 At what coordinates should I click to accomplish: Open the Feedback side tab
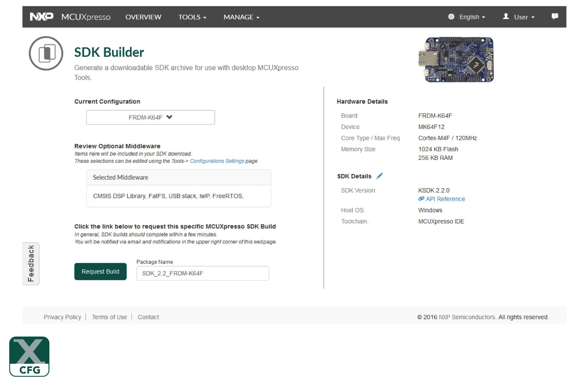31,264
